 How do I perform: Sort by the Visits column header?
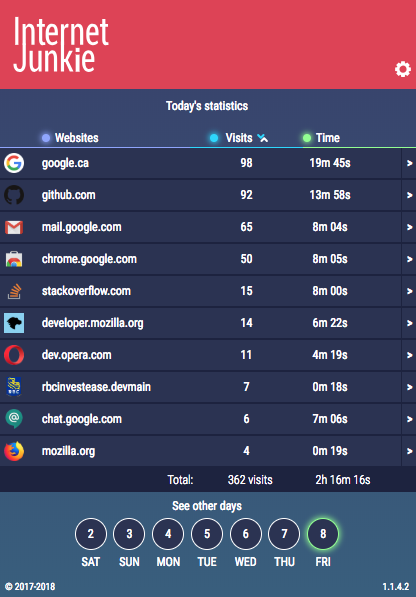tap(239, 138)
